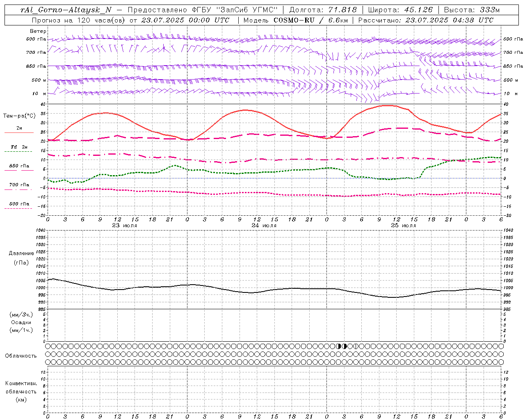This screenshot has width=525, height=420.
Task: Click the earlier of two half-filled cloud circles
Action: point(338,346)
